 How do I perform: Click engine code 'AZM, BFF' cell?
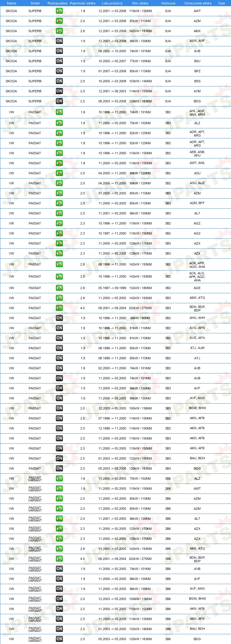(x=197, y=203)
